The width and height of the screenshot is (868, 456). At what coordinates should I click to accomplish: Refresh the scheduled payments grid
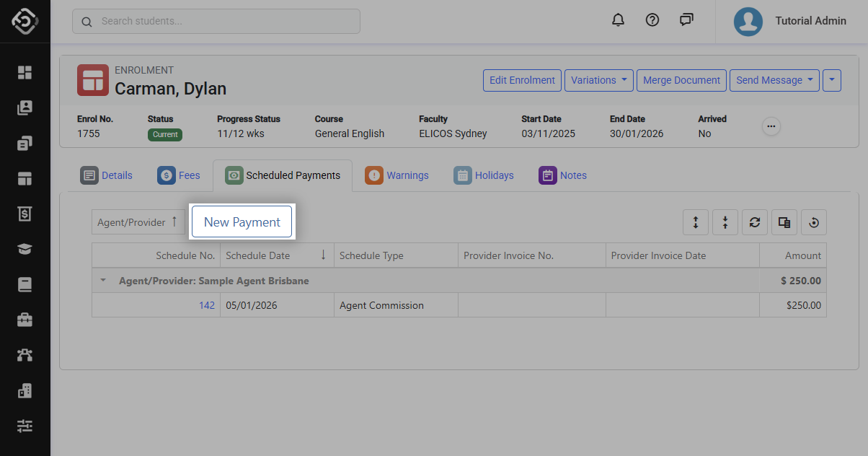coord(755,222)
